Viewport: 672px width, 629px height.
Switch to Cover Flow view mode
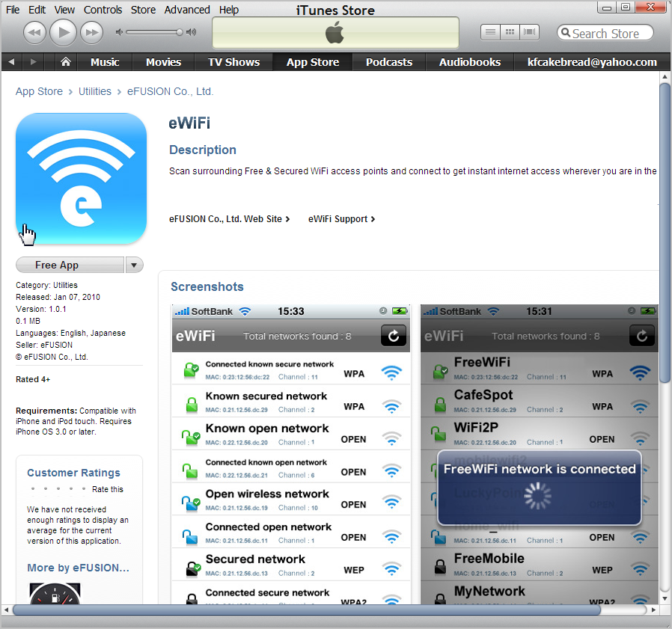point(530,32)
